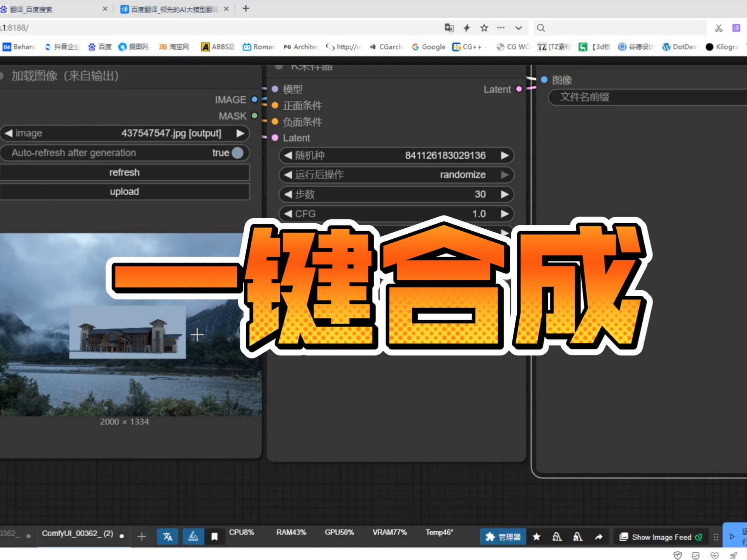
Task: Click the purple translate extension icon
Action: [736, 28]
